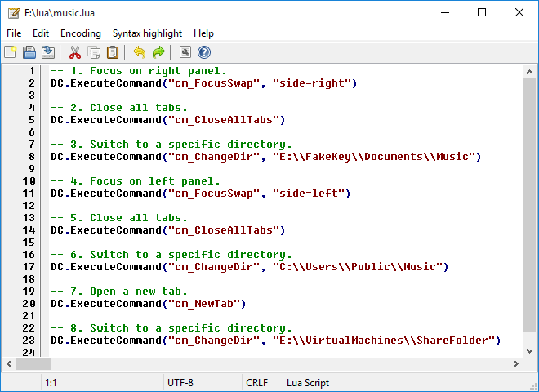This screenshot has width=539, height=392.
Task: Click the vertical scrollbar down arrow
Action: [531, 349]
